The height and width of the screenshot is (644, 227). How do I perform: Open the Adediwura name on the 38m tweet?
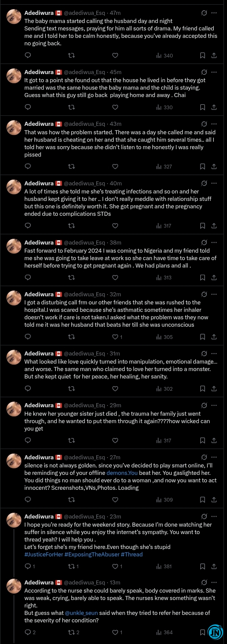tap(39, 243)
